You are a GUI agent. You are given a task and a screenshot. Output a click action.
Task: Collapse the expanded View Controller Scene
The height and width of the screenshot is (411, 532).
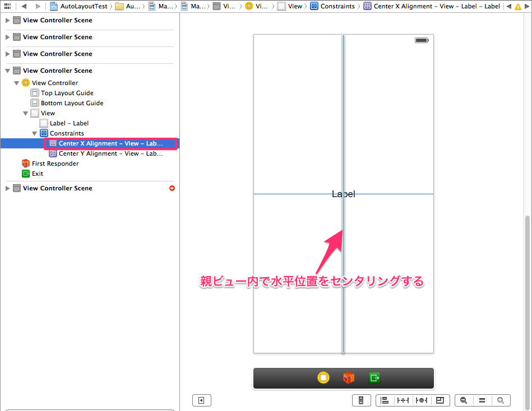coord(7,70)
